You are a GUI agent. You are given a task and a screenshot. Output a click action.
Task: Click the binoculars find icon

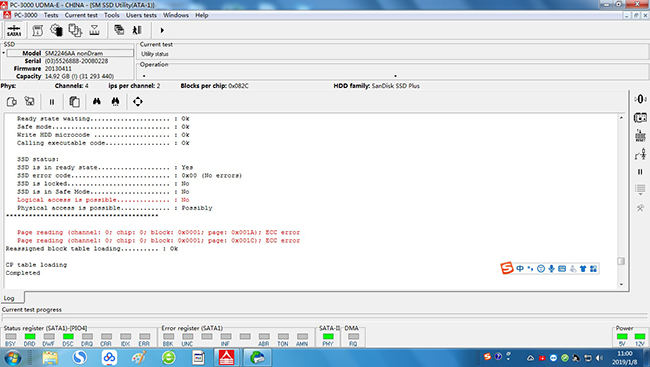tap(97, 102)
